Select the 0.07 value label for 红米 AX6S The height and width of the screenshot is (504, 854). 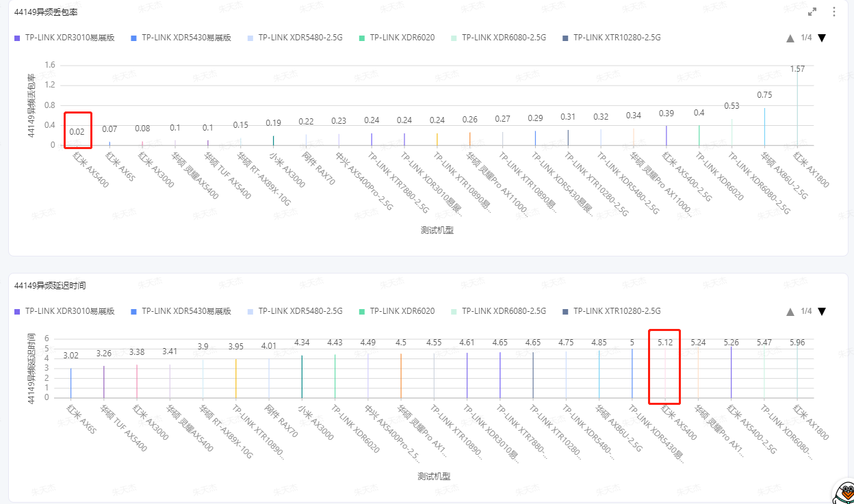pos(109,129)
